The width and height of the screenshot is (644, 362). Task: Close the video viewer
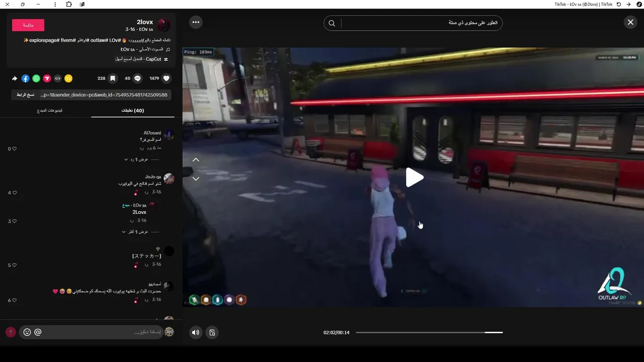pos(630,22)
